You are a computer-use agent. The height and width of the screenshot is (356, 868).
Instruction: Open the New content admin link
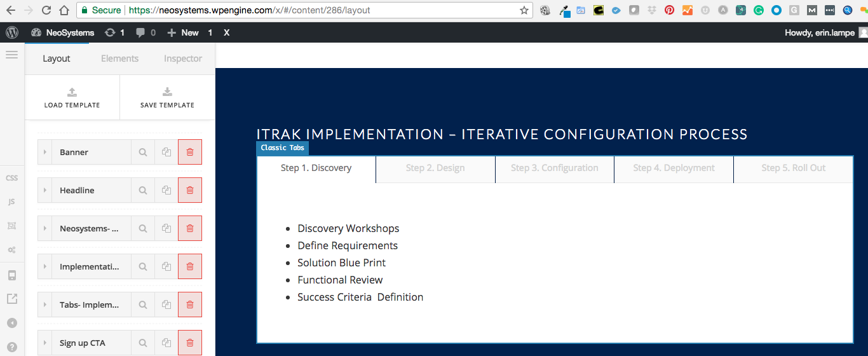(183, 32)
